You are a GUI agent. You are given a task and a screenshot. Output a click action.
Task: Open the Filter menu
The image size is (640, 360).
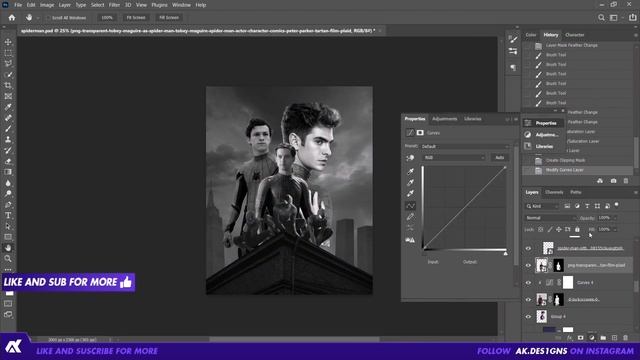click(x=114, y=5)
